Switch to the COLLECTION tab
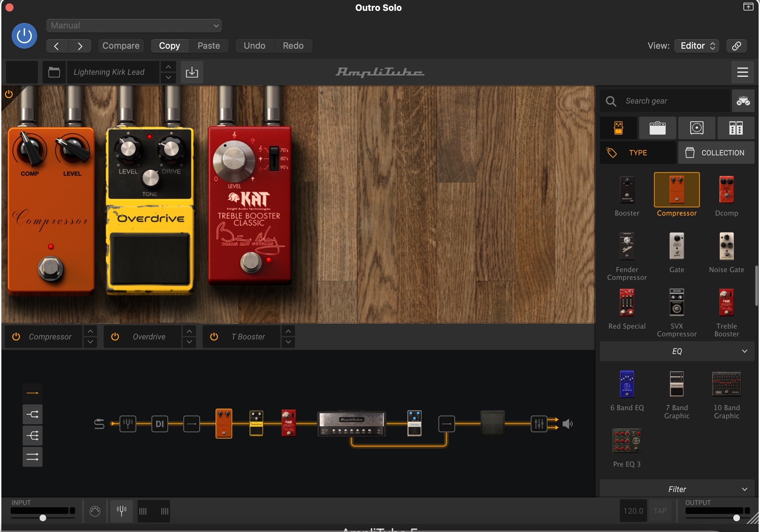Viewport: 760px width, 532px height. click(716, 153)
